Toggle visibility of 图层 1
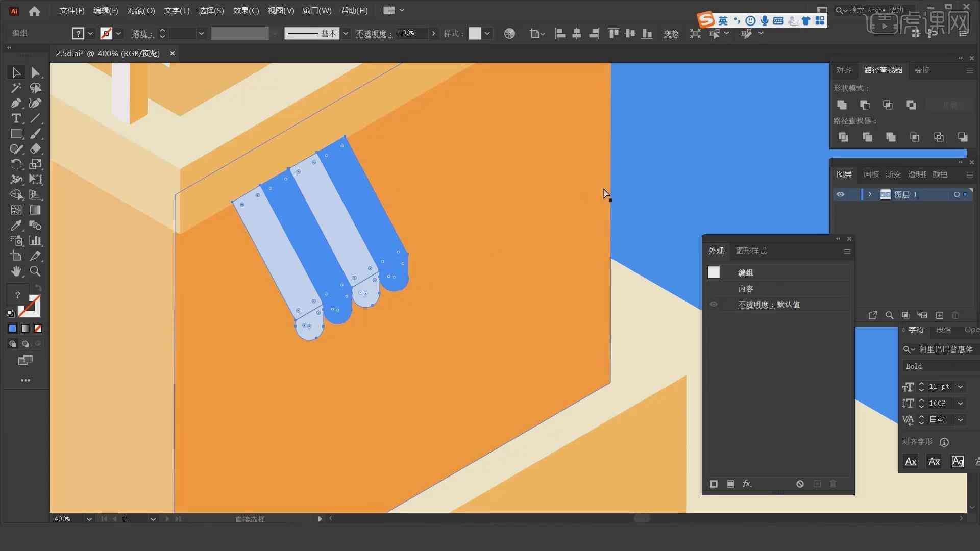 coord(840,194)
